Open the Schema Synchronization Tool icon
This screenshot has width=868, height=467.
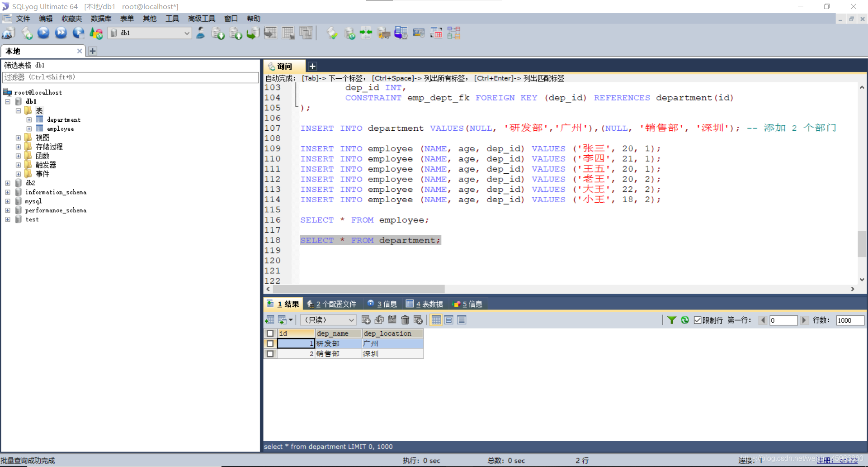366,33
